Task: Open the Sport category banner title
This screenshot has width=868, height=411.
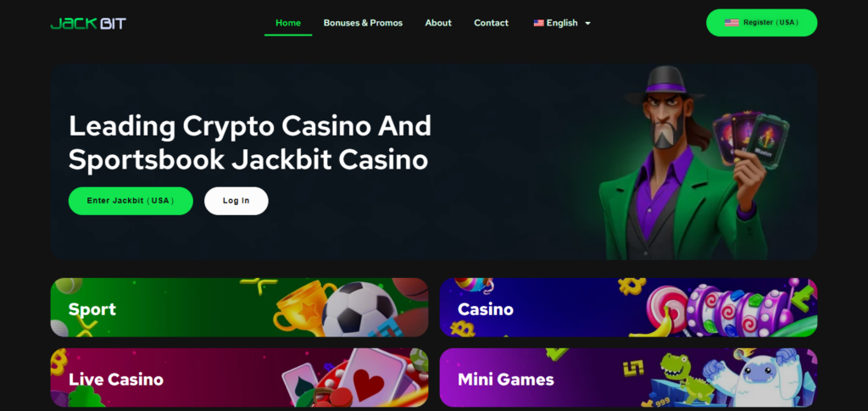Action: (x=92, y=309)
